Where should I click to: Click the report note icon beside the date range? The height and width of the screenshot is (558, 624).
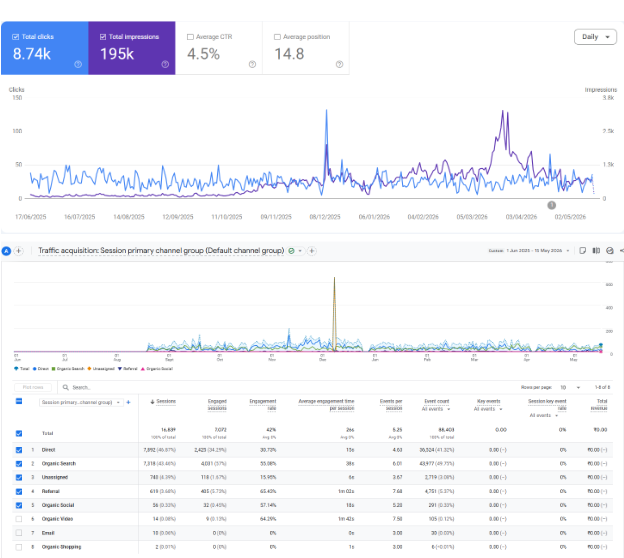click(583, 250)
